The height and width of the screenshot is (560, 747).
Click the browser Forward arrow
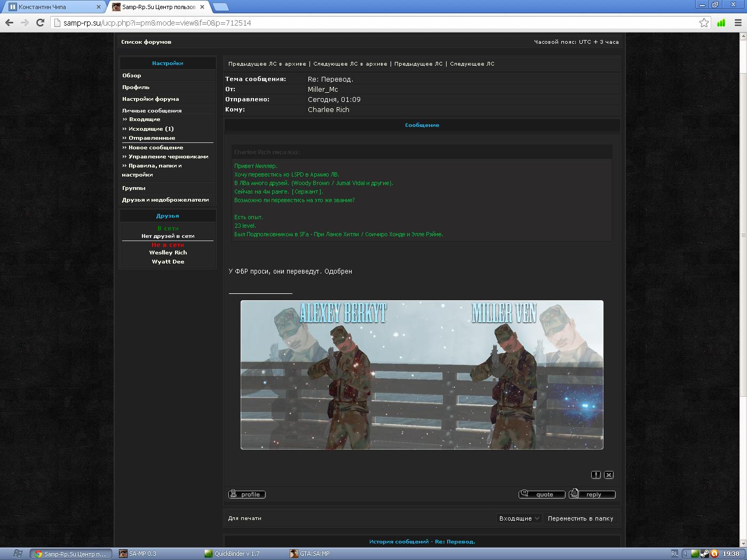[x=25, y=22]
